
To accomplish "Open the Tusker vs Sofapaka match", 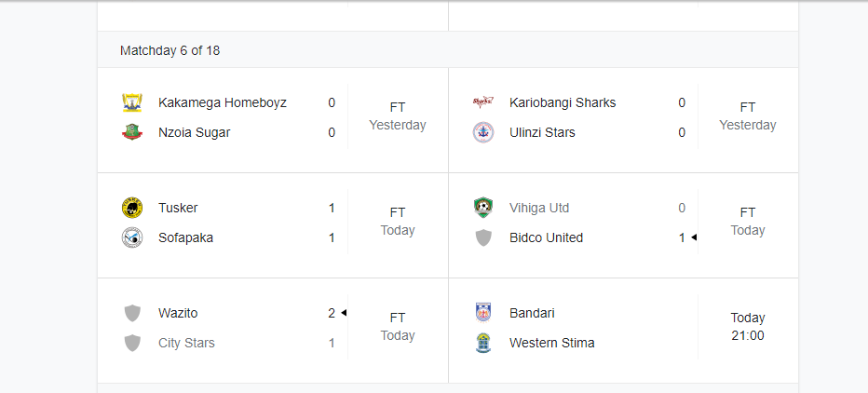I will point(273,225).
